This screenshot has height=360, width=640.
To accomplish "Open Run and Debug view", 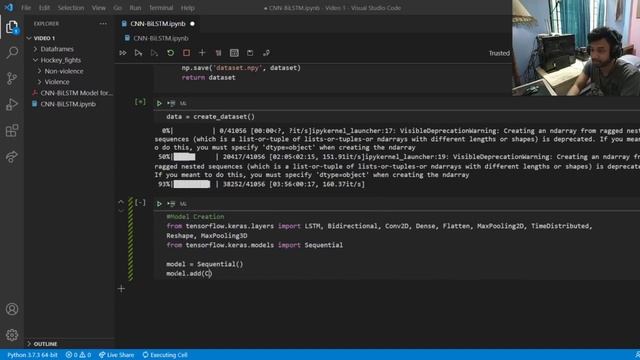I will (12, 104).
